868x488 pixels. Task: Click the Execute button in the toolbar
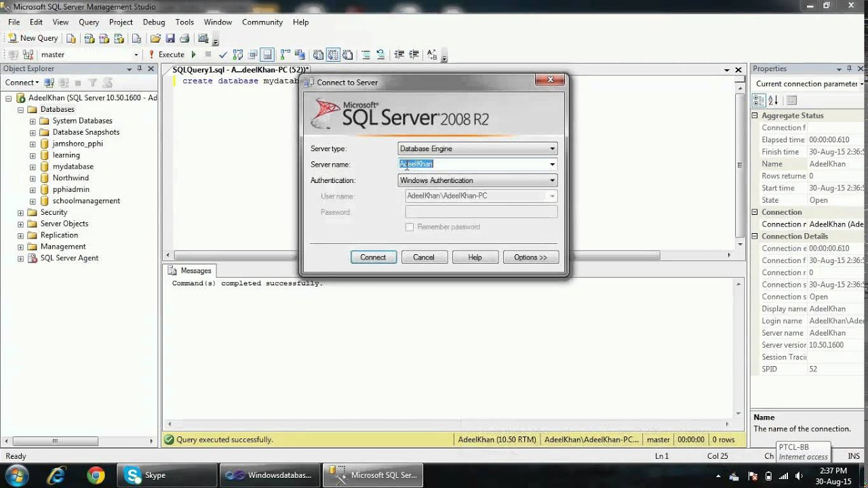pyautogui.click(x=167, y=54)
